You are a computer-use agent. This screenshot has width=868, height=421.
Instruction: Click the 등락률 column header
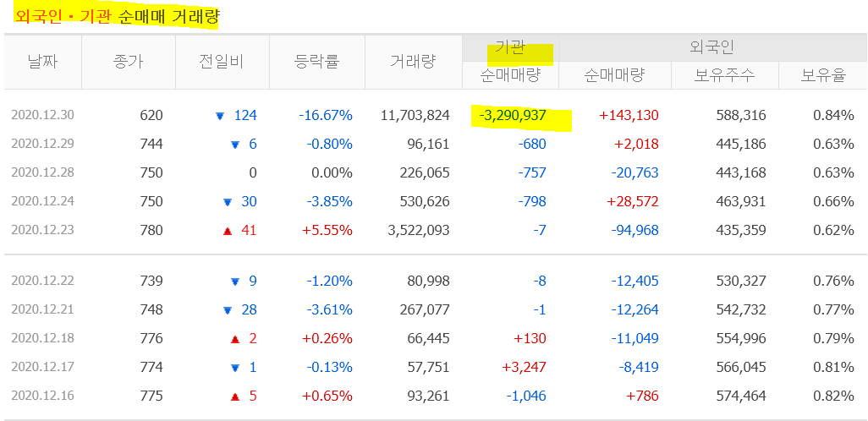pyautogui.click(x=316, y=62)
